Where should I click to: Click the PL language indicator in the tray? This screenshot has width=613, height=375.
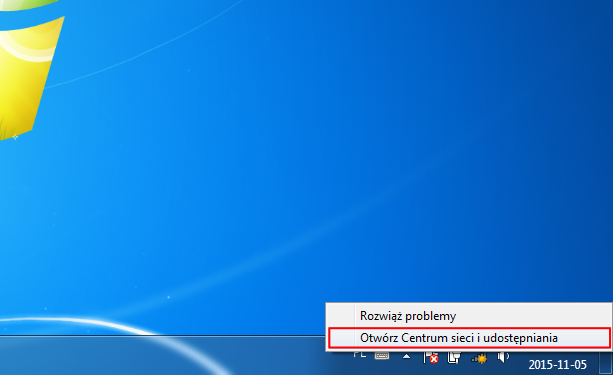point(359,355)
